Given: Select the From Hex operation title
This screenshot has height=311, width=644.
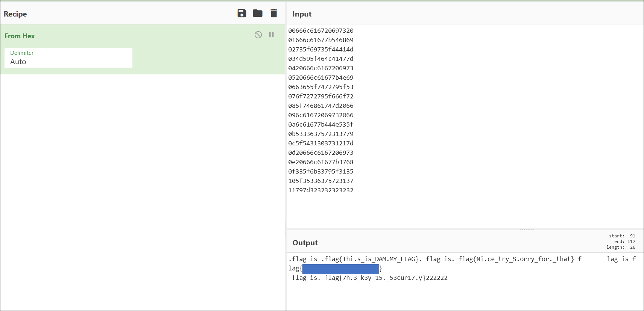Looking at the screenshot, I should coord(20,36).
